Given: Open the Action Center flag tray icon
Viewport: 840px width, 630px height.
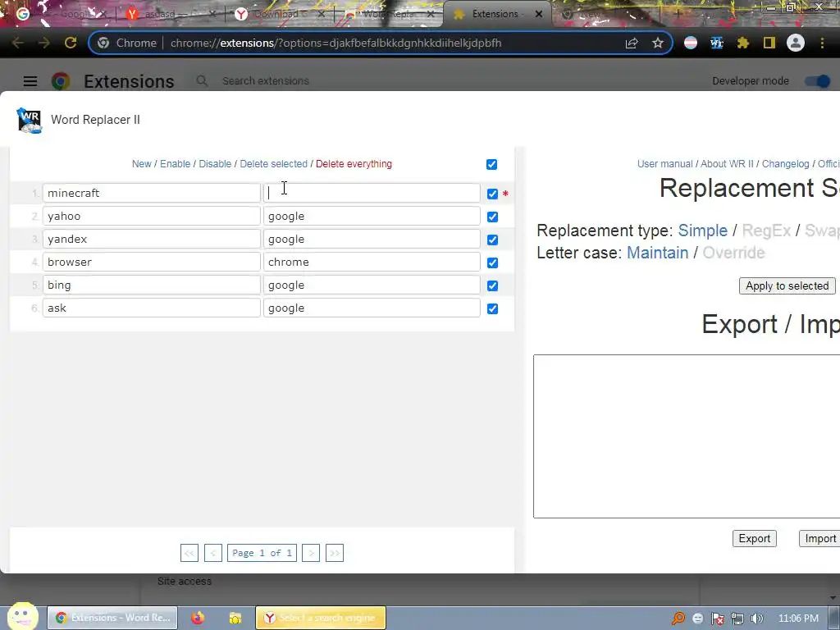Looking at the screenshot, I should click(717, 619).
